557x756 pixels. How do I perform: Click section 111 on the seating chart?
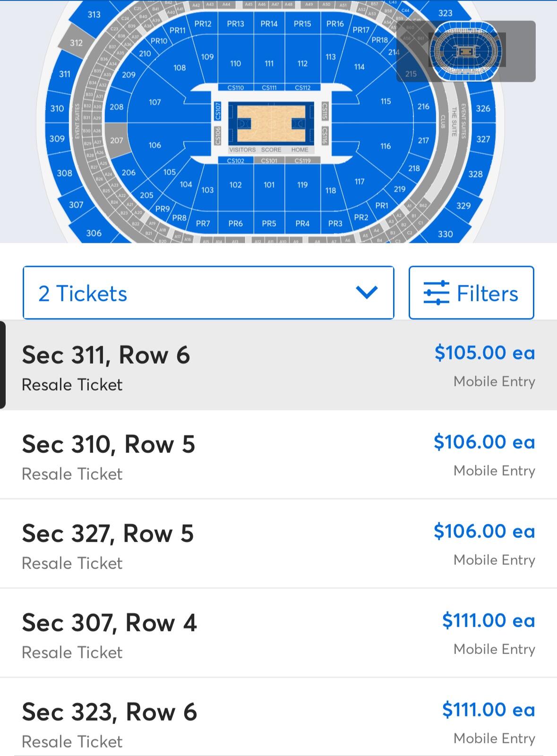click(269, 63)
